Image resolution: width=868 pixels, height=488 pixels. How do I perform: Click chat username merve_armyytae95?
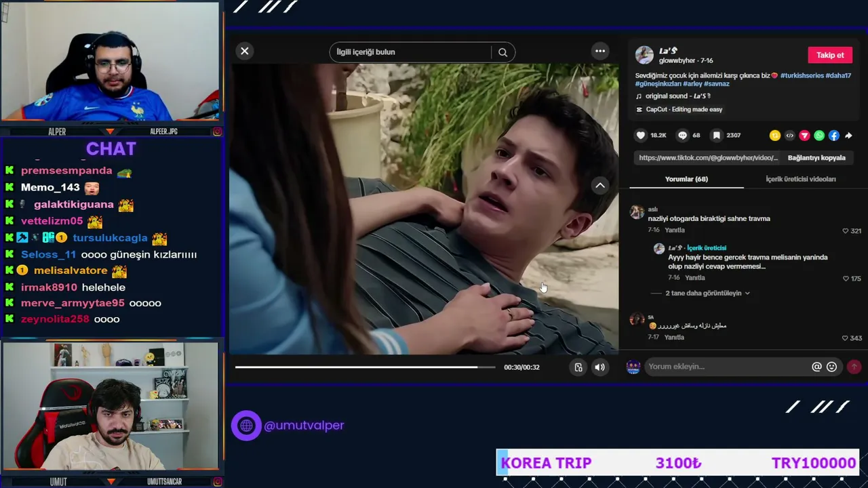73,303
